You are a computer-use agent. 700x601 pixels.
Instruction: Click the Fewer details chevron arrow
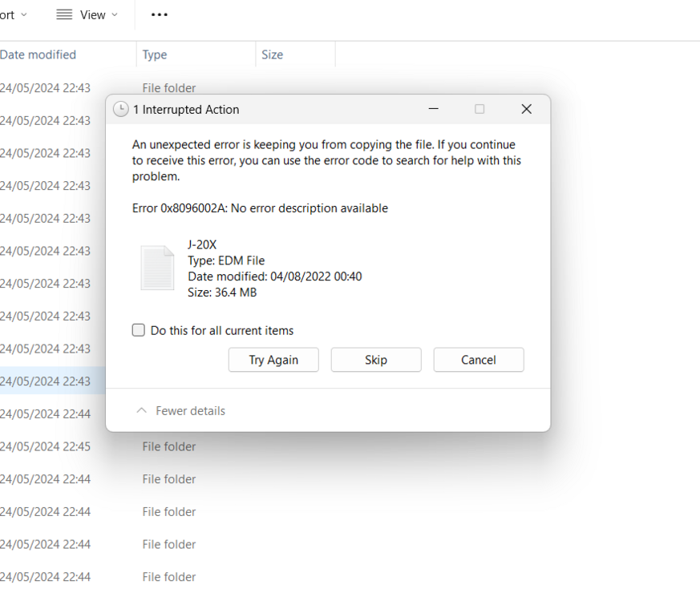pyautogui.click(x=142, y=411)
